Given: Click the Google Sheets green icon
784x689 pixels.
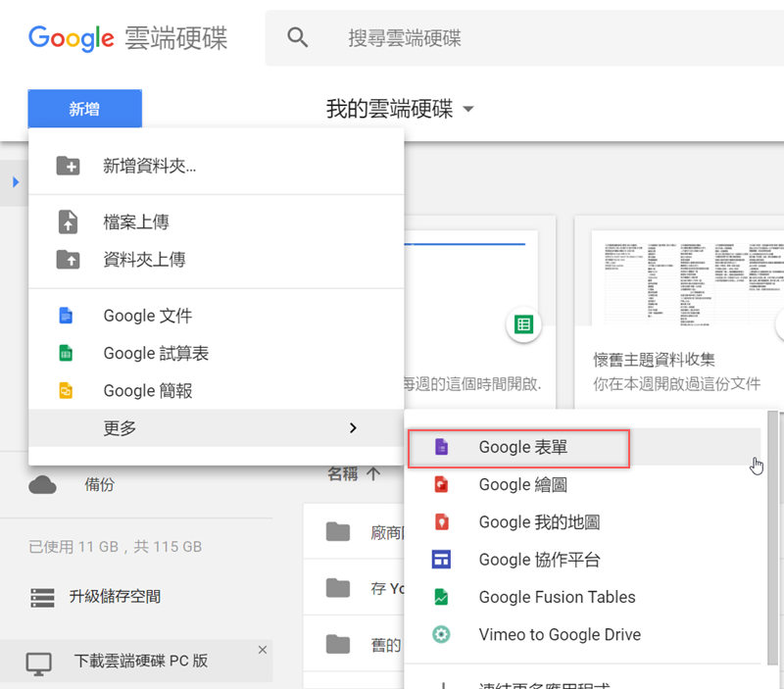Looking at the screenshot, I should tap(66, 353).
